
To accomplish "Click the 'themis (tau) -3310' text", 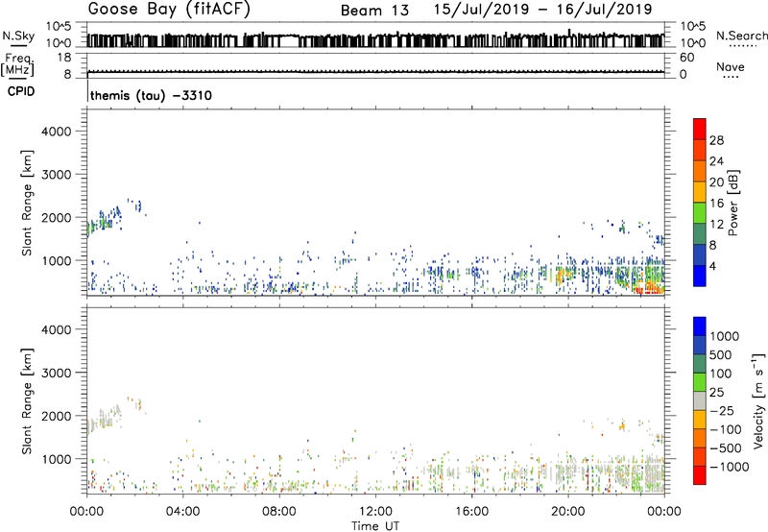I will [151, 95].
